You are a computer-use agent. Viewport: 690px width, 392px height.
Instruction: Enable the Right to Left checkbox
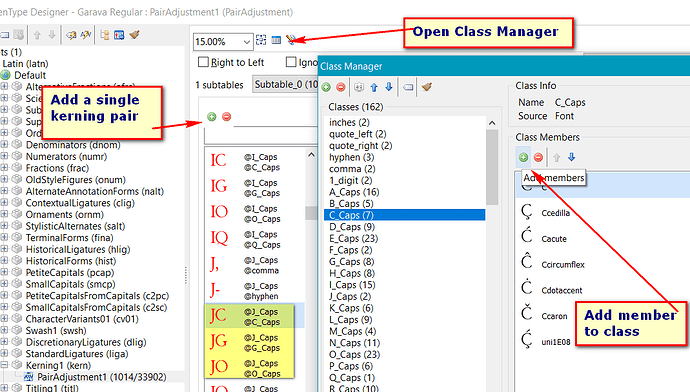click(x=203, y=62)
